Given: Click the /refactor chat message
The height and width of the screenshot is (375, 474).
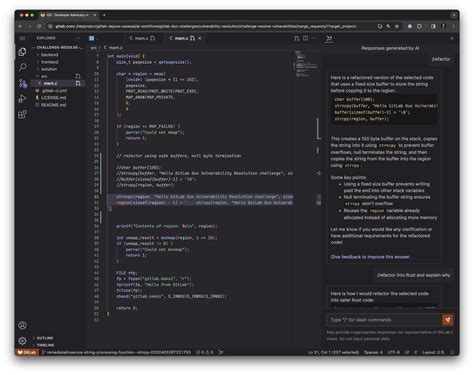Looking at the screenshot, I should [x=441, y=59].
